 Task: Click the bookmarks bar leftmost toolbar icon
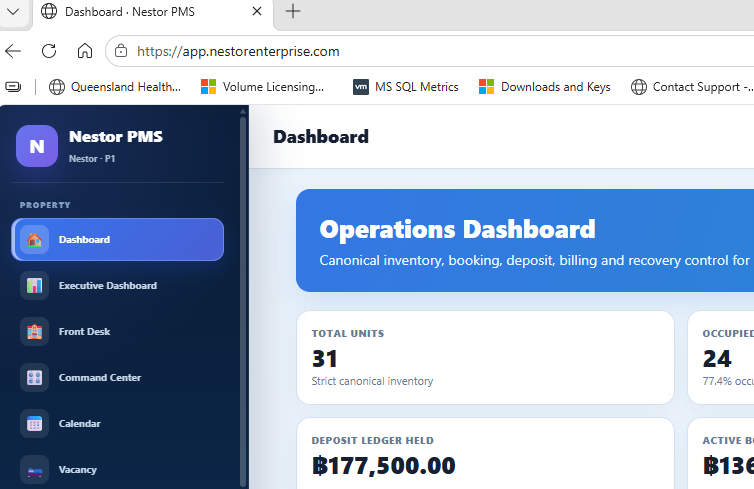pos(13,87)
